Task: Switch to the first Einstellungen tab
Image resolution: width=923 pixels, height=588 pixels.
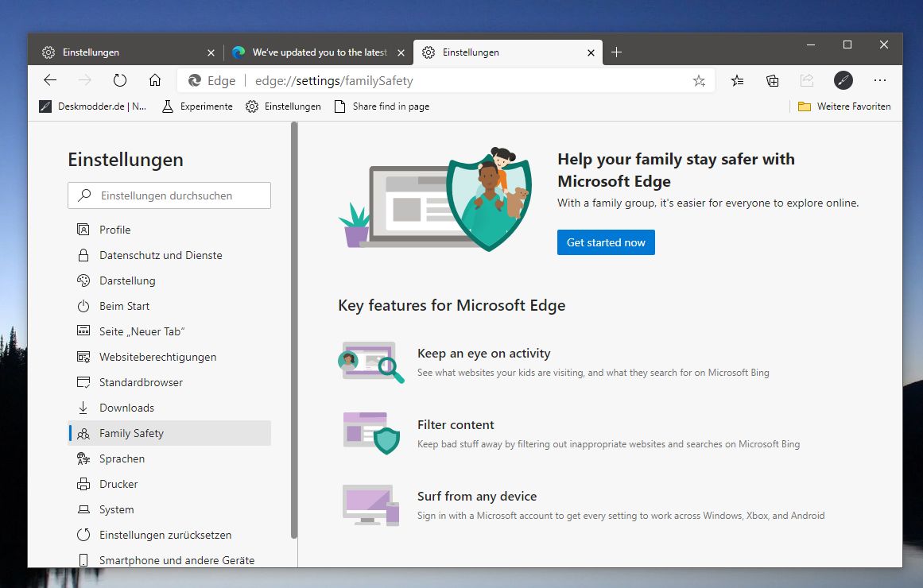Action: pyautogui.click(x=126, y=52)
